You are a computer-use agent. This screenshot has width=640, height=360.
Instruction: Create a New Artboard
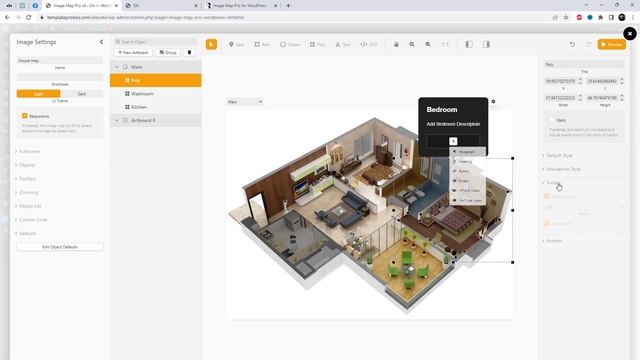[x=133, y=52]
